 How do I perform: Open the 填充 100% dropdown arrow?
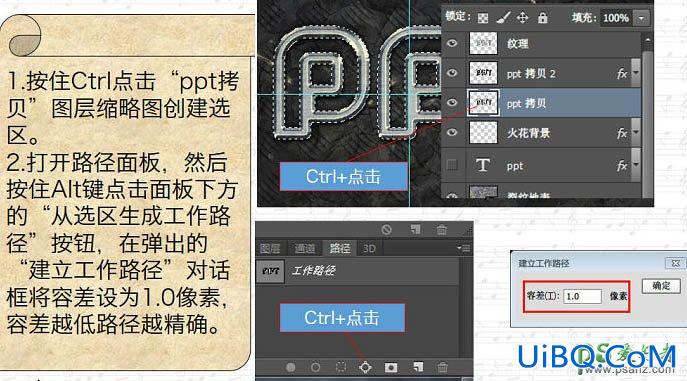641,18
